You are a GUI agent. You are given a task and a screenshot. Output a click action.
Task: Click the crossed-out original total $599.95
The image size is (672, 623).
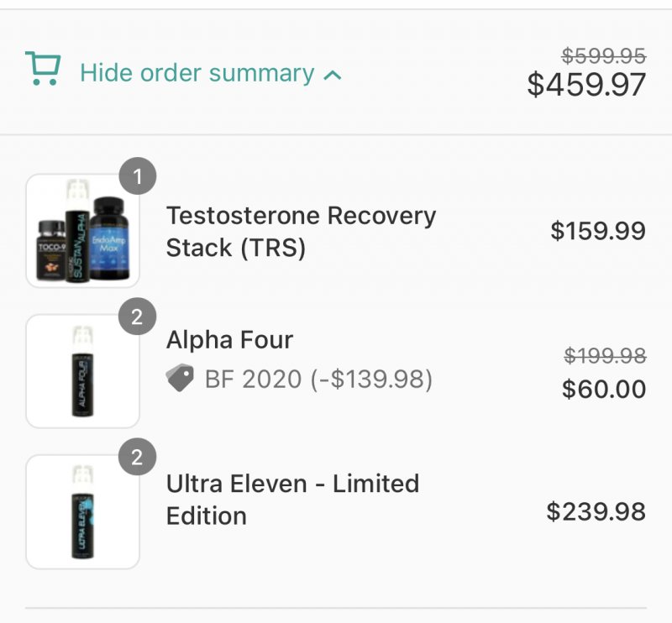point(604,56)
